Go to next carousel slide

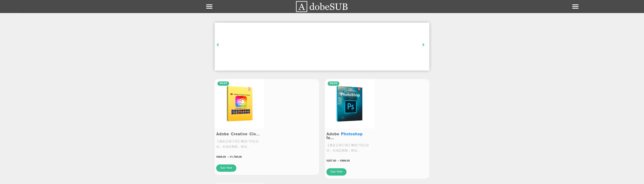coord(423,45)
